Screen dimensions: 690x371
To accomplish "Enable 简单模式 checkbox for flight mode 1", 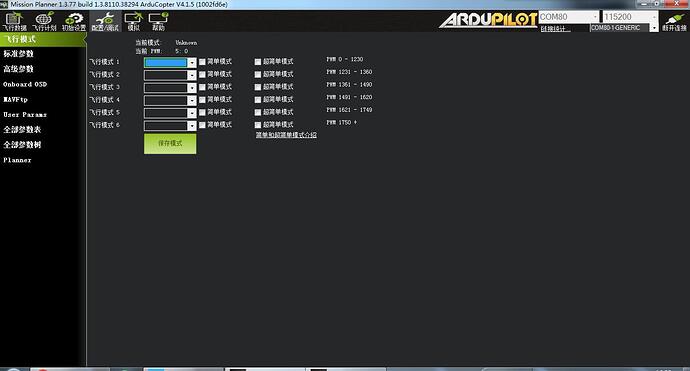I will (202, 62).
